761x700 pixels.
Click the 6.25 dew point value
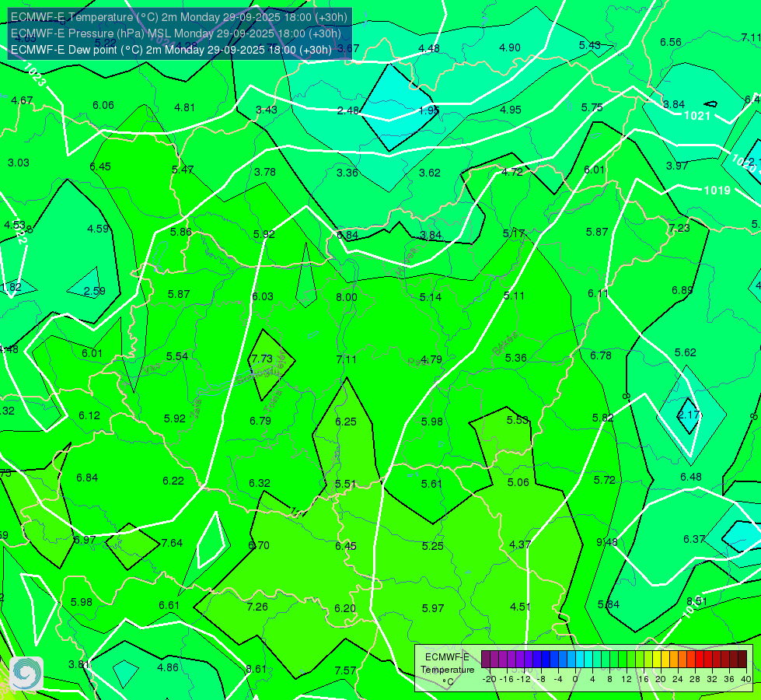point(346,422)
